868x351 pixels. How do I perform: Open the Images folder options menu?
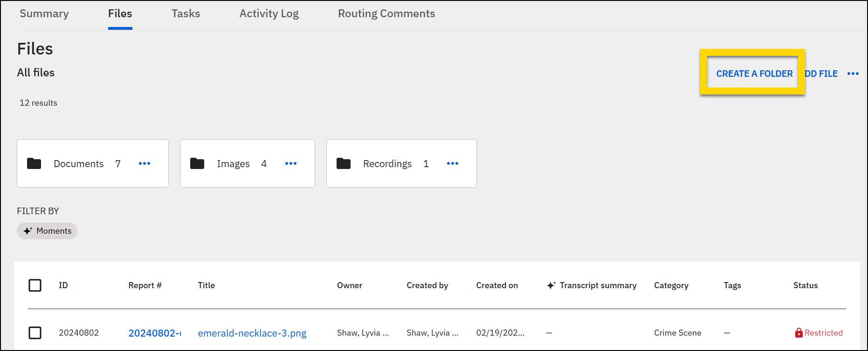pos(291,163)
